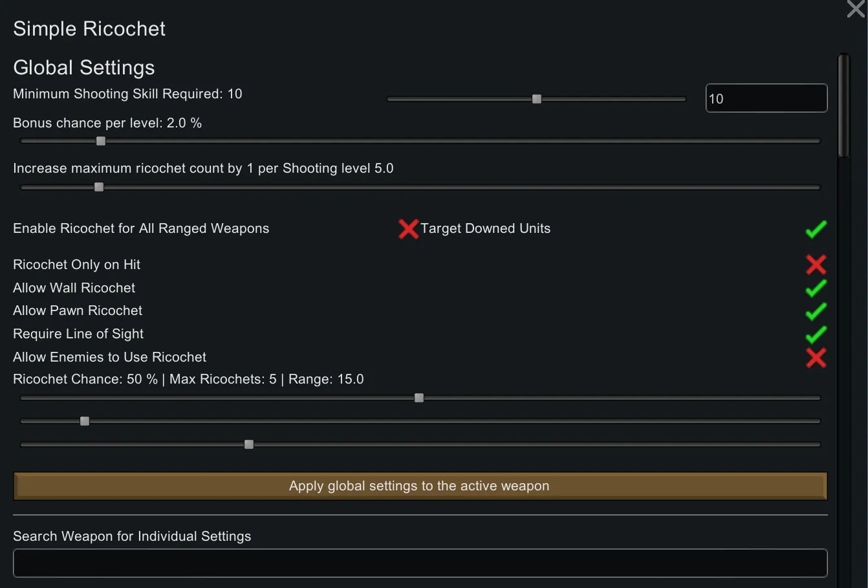Viewport: 868px width, 588px height.
Task: Click the Minimum Shooting Skill slider handle
Action: 537,99
